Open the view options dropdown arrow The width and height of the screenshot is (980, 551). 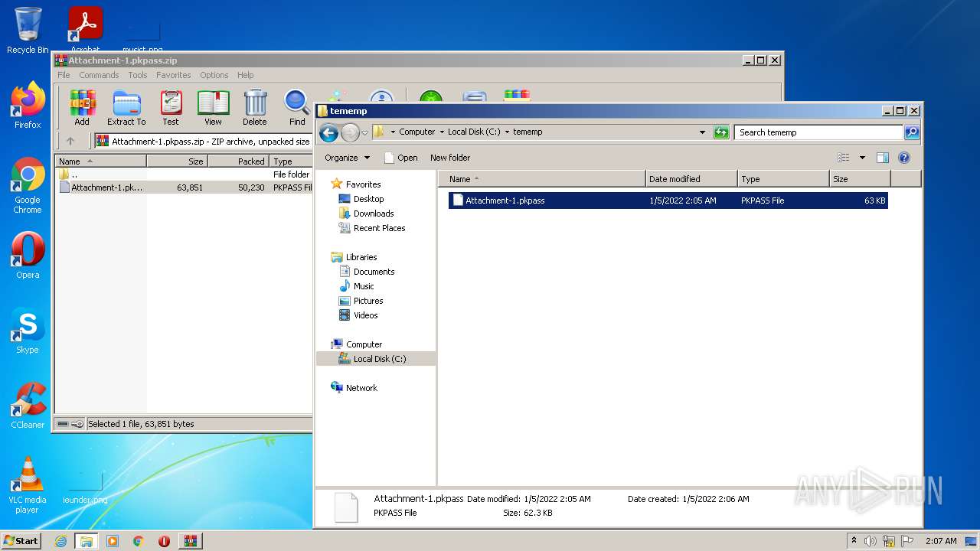862,158
